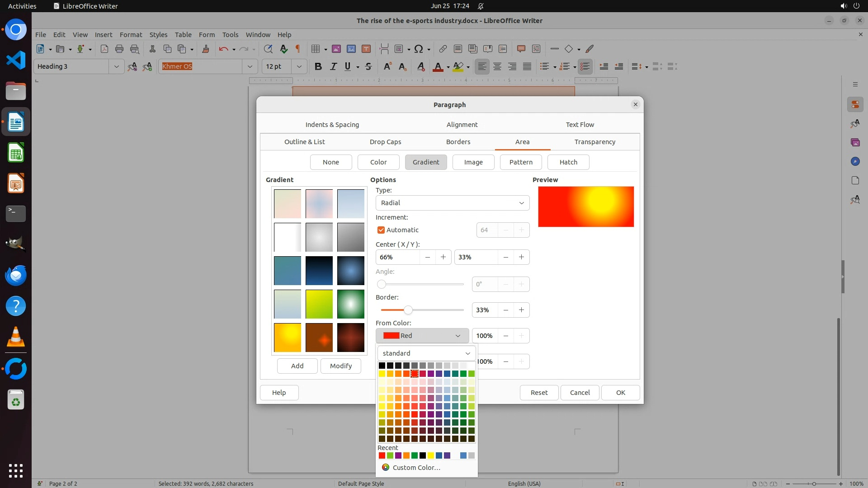Viewport: 868px width, 488px height.
Task: Click the Border slider handle
Action: (408, 310)
